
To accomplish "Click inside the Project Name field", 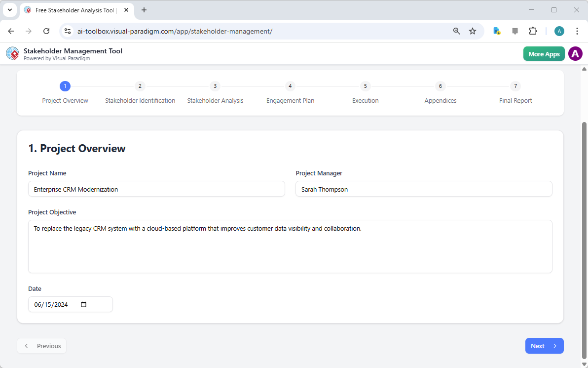I will pyautogui.click(x=156, y=189).
